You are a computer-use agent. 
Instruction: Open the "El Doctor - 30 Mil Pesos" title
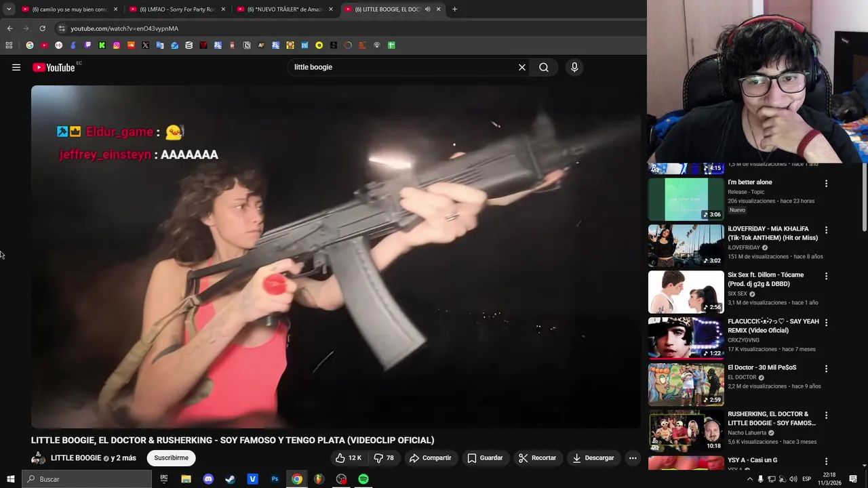coord(762,367)
